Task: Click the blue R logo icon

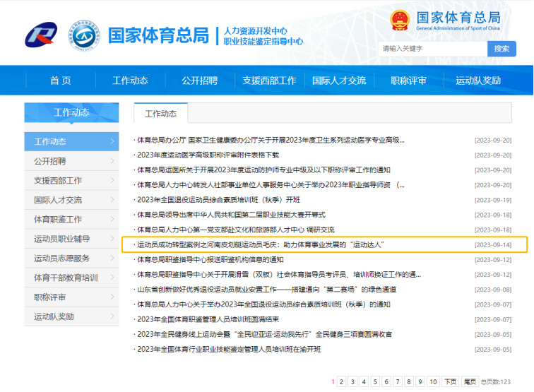Action: pos(42,35)
